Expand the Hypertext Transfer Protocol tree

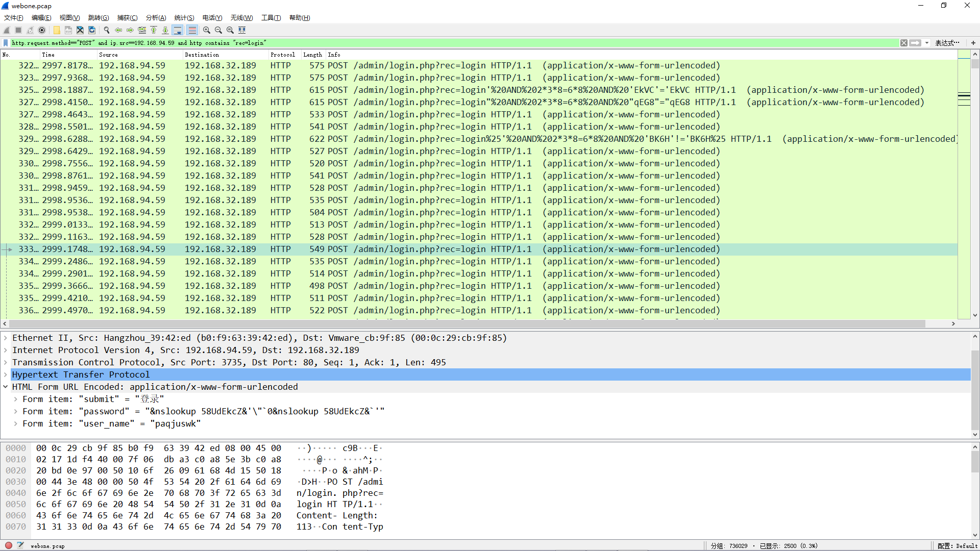click(6, 374)
